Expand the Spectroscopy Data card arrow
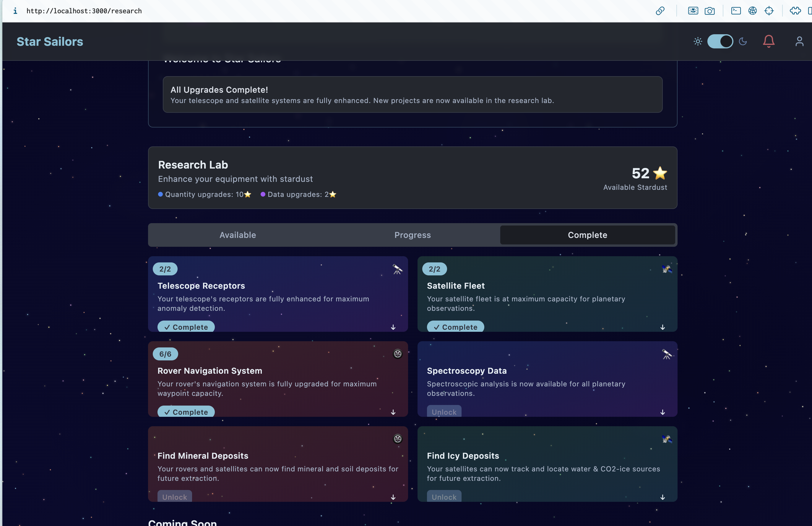Viewport: 812px width, 526px height. pos(662,412)
